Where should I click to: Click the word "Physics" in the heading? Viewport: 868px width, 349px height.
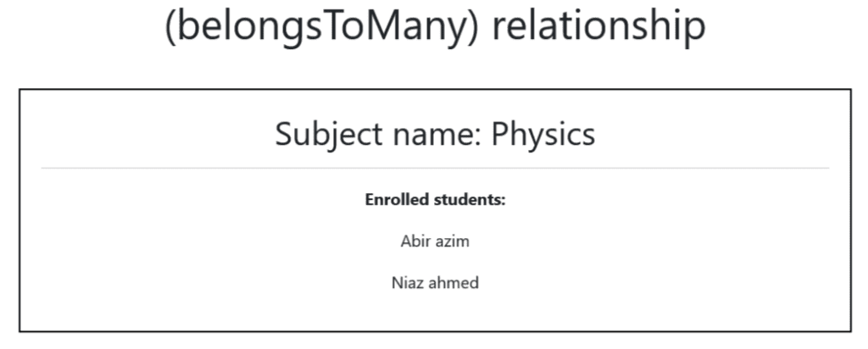click(543, 134)
